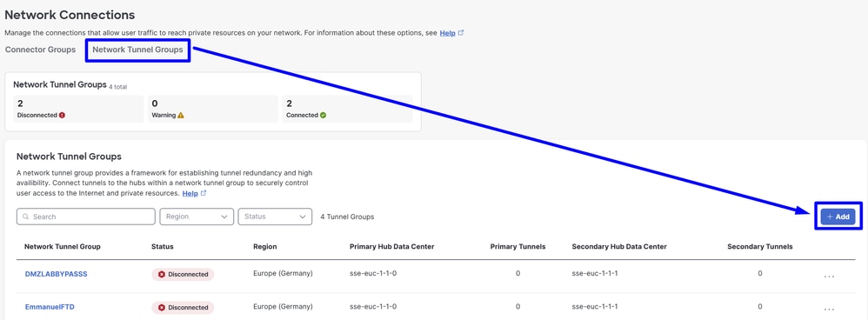Click the search magnifier icon
Viewport: 868px width, 320px height.
pos(26,217)
